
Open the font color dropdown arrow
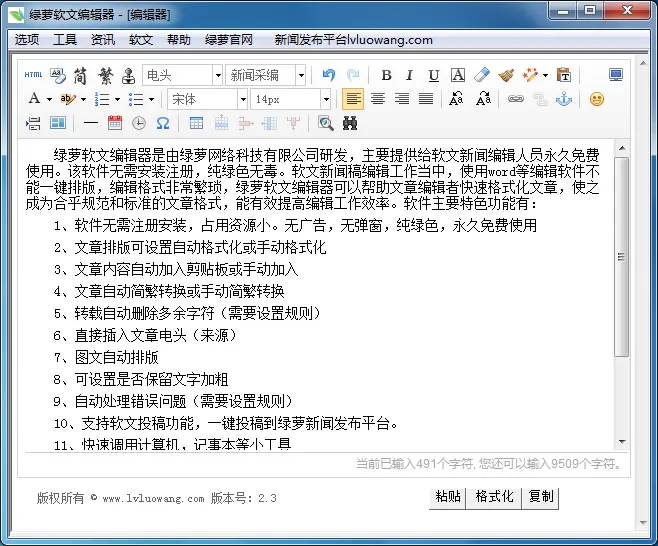(49, 99)
